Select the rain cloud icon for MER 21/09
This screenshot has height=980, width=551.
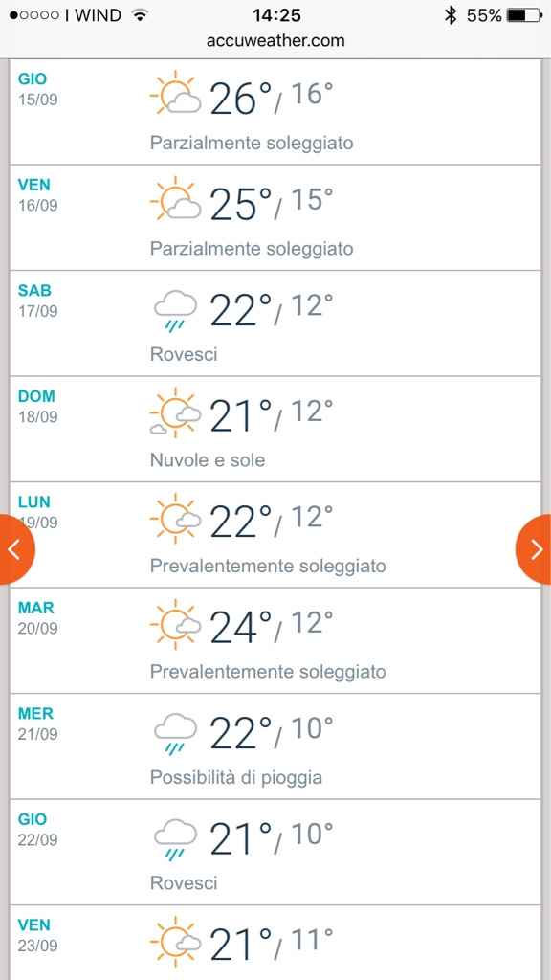[x=174, y=729]
